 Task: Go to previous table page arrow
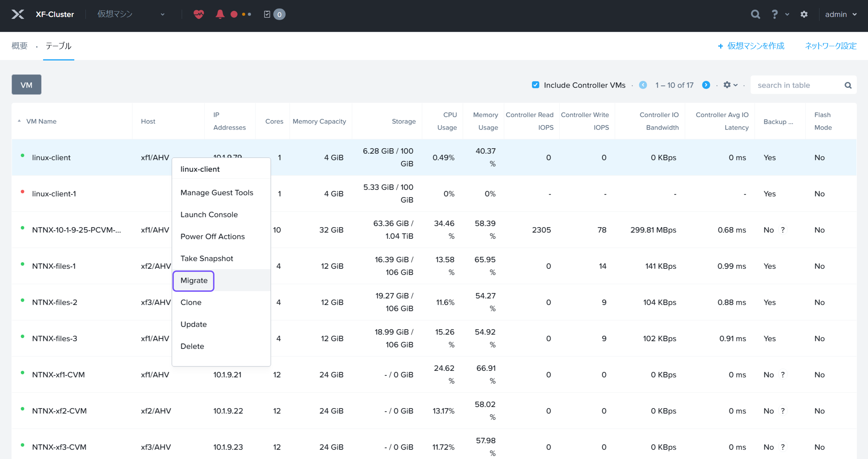pos(643,85)
